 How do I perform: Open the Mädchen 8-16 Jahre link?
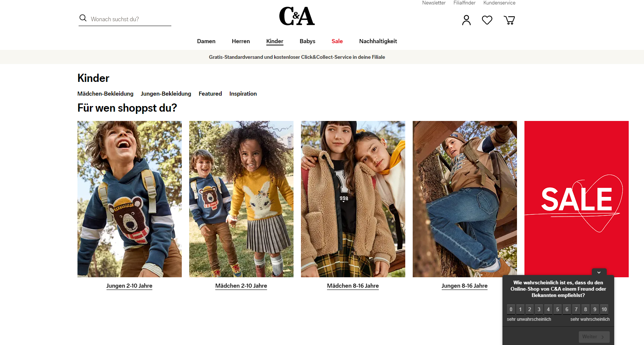pos(353,286)
